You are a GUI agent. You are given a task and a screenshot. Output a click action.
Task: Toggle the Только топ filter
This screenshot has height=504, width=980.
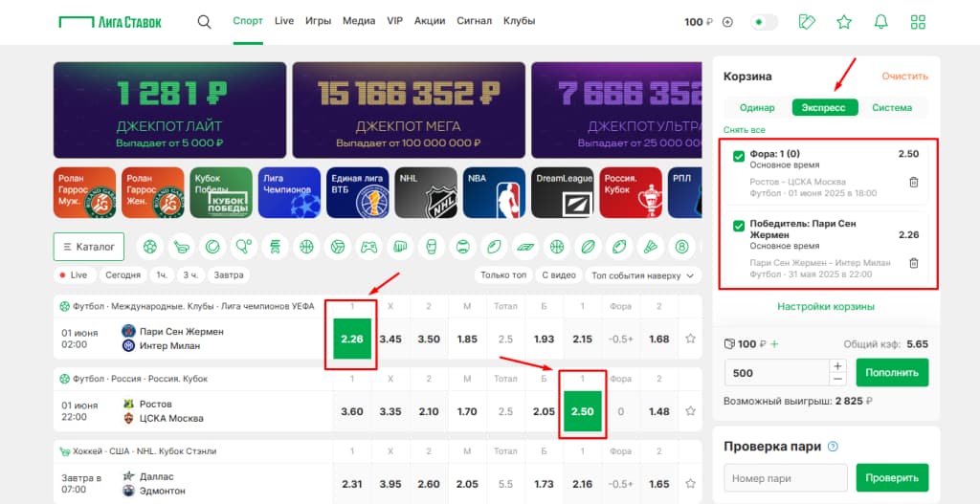[503, 275]
